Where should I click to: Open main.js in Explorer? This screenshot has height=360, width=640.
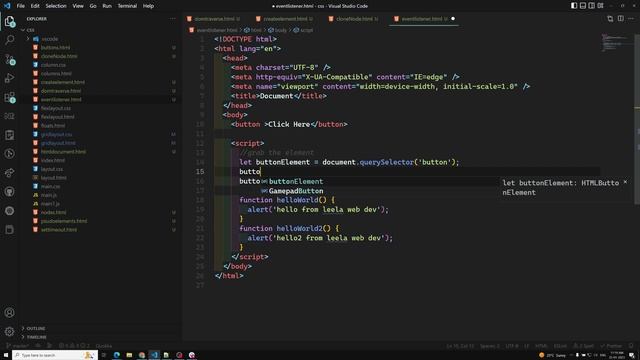tap(49, 195)
